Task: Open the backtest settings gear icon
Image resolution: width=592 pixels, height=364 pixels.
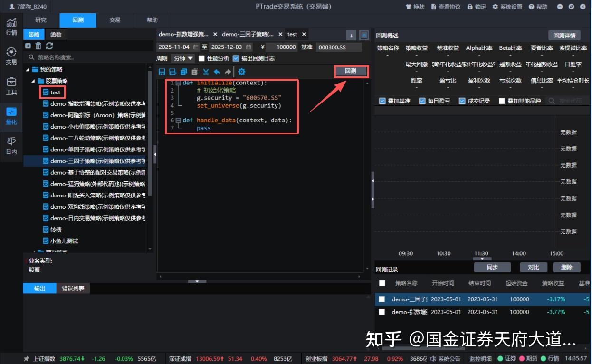Action: (x=241, y=72)
